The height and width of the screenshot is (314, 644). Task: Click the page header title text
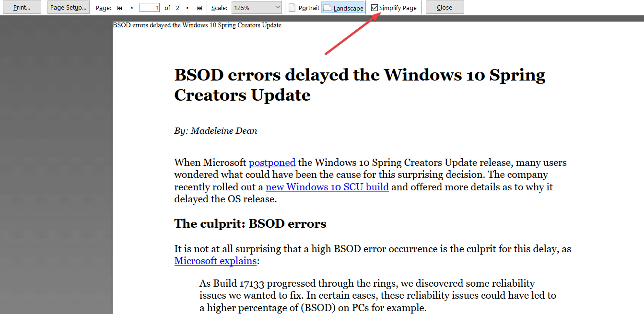pyautogui.click(x=197, y=25)
